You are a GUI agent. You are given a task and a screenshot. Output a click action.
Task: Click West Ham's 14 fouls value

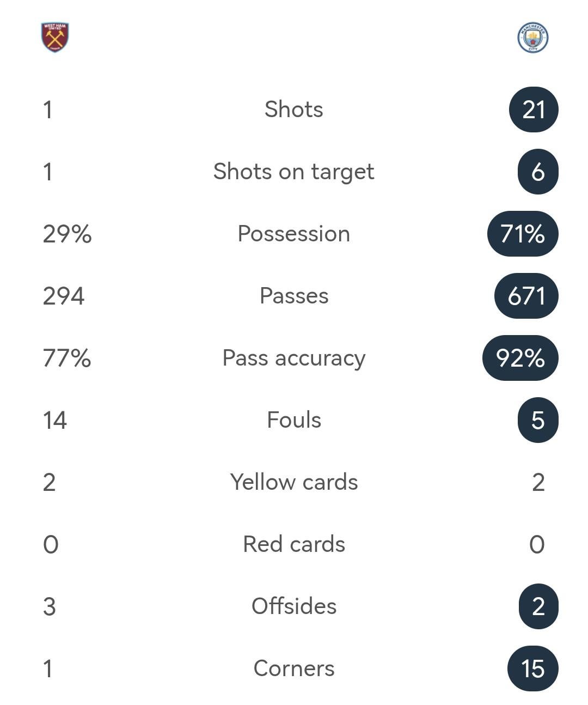coord(55,420)
